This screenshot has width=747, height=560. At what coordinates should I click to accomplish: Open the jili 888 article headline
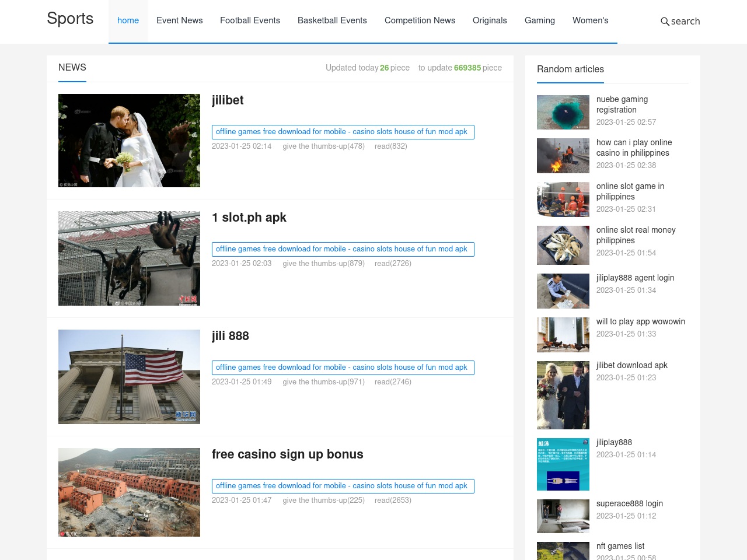(231, 336)
